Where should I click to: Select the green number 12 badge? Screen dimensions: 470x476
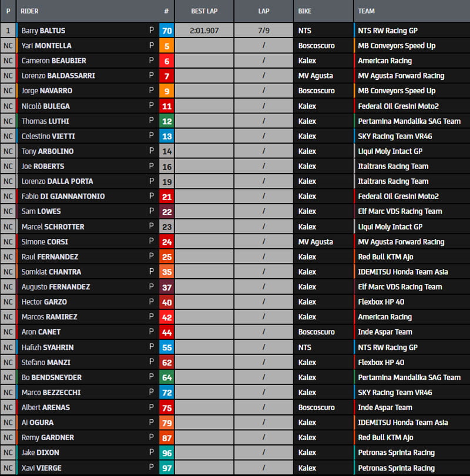tap(166, 121)
